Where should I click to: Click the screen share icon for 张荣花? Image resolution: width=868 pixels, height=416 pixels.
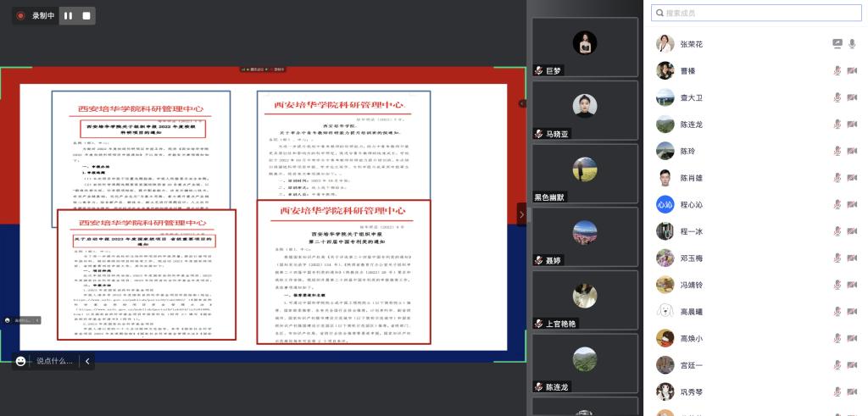(837, 44)
